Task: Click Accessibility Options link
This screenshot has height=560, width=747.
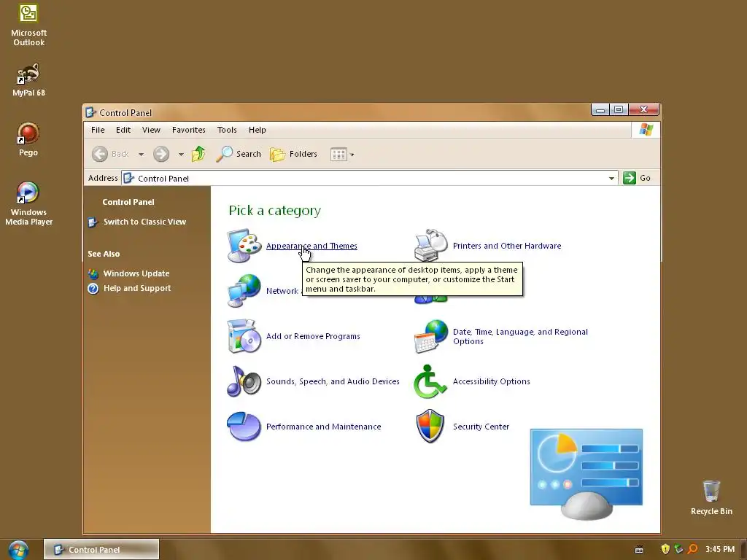Action: [x=491, y=381]
